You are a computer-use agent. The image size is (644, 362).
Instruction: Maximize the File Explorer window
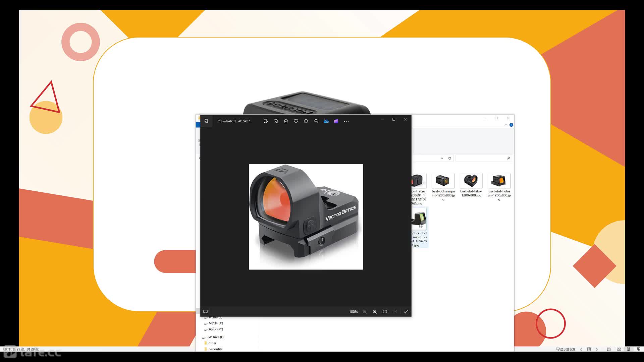pos(496,118)
